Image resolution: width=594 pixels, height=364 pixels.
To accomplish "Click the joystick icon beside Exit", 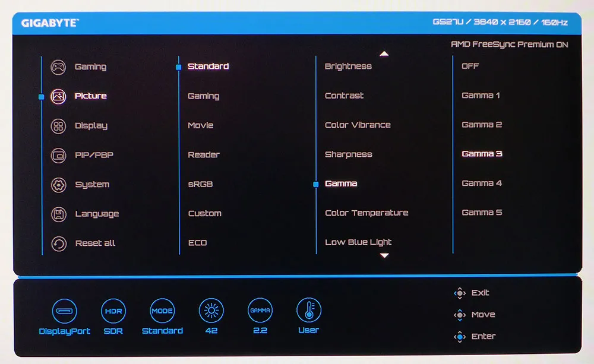I will pos(460,293).
